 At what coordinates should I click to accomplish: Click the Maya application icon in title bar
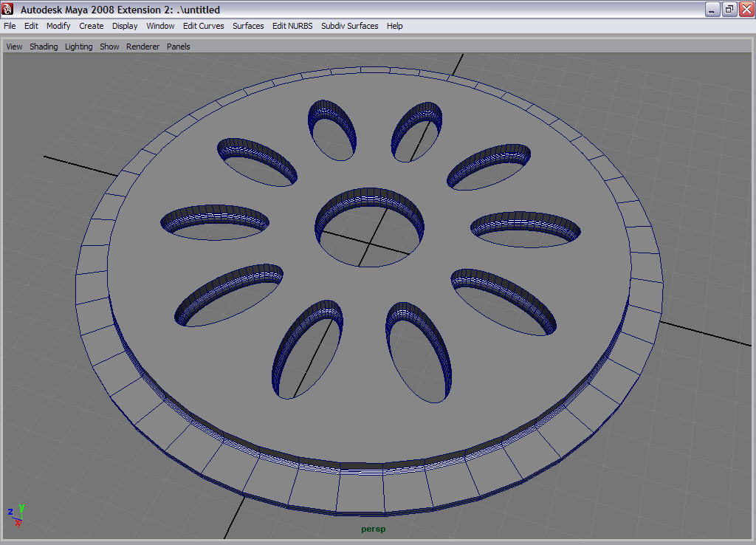click(7, 9)
